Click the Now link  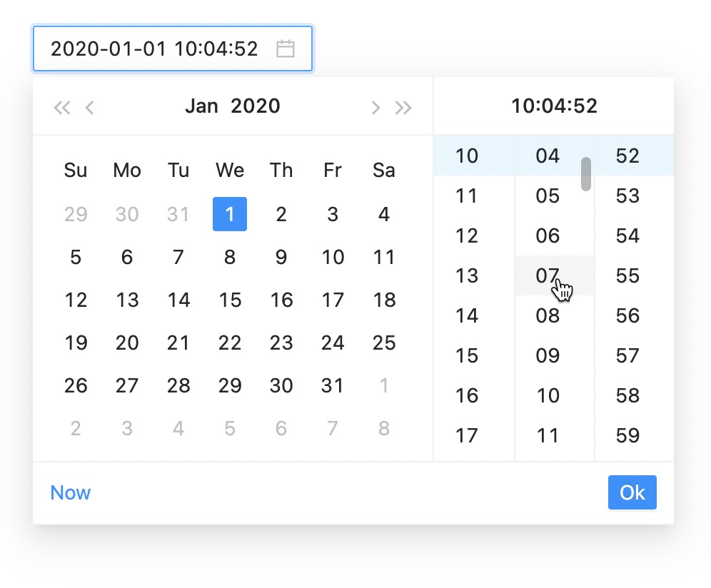70,492
